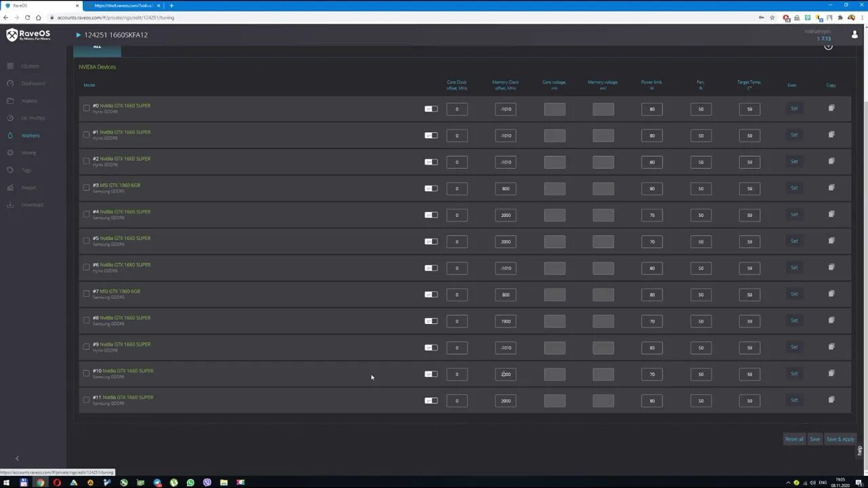Tick checkbox for GPU #11 GTX 1660 SUPER
This screenshot has width=868, height=488.
coord(86,400)
